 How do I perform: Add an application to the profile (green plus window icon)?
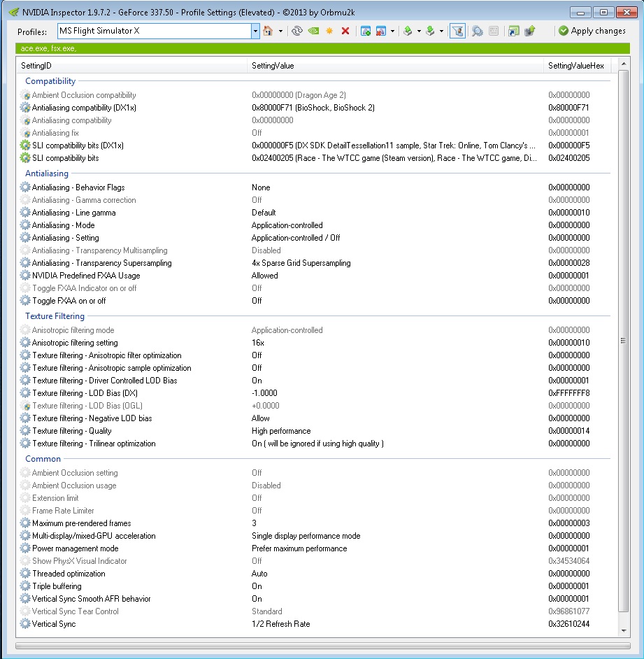tap(366, 31)
